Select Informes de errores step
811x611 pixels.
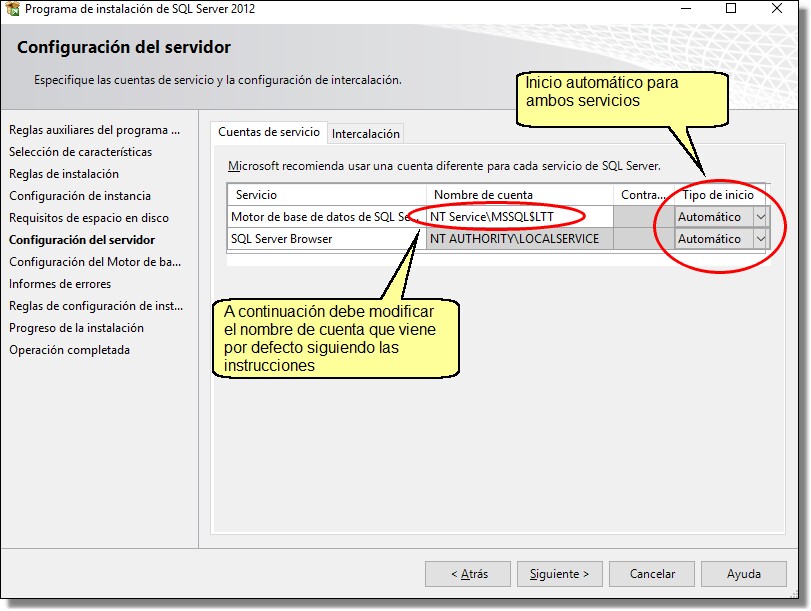click(60, 284)
